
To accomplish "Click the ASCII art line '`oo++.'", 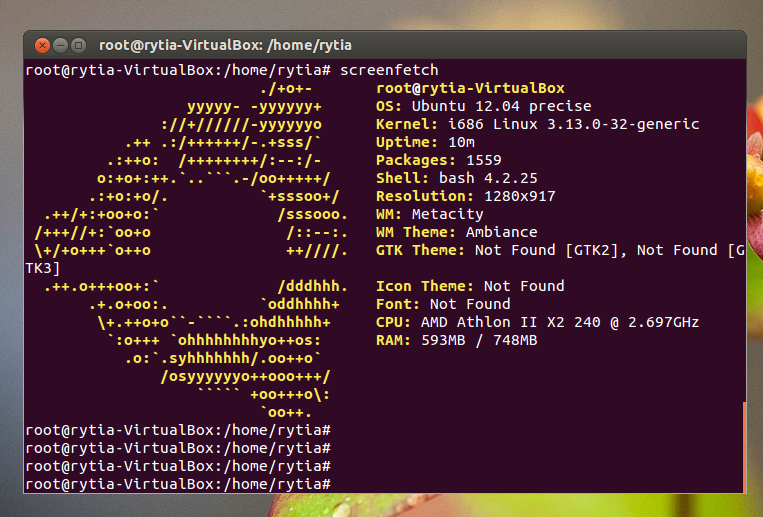I will (x=286, y=412).
